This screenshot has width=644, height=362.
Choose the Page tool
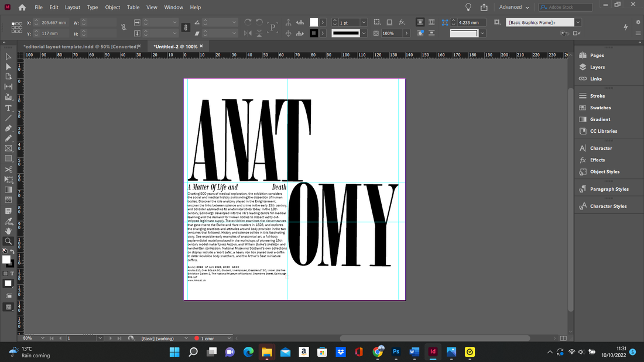(x=8, y=77)
